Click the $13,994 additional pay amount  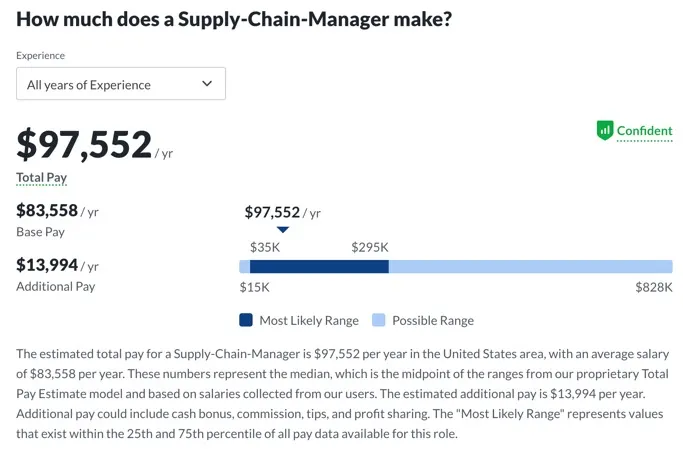pos(47,264)
